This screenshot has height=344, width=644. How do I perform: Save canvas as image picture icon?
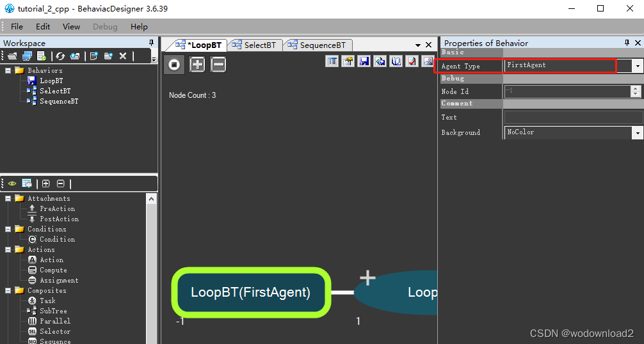point(428,61)
